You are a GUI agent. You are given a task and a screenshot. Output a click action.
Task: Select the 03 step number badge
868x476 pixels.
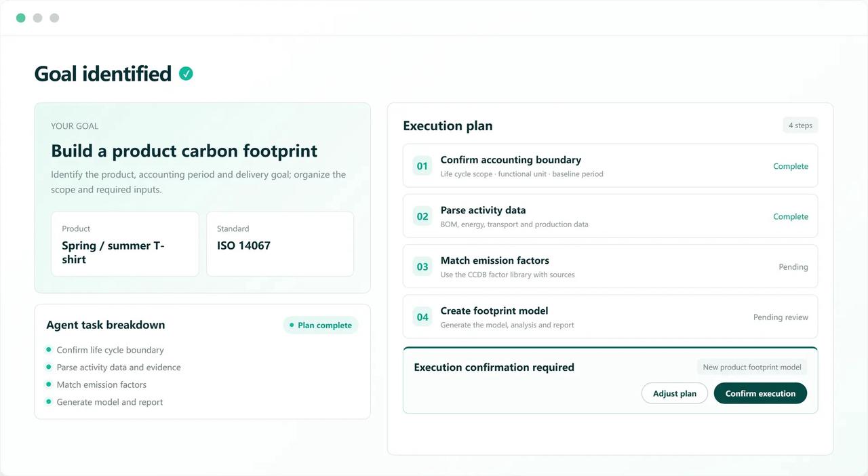tap(422, 266)
